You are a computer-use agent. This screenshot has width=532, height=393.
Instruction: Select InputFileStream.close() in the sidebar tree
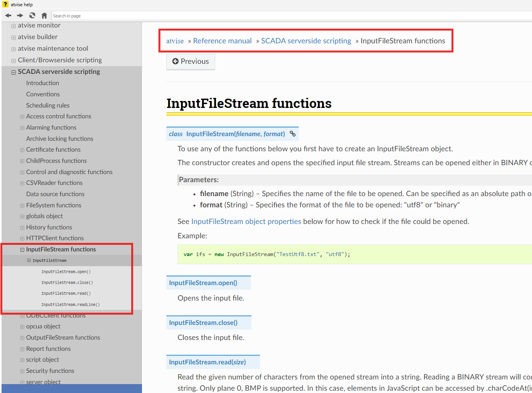point(67,282)
